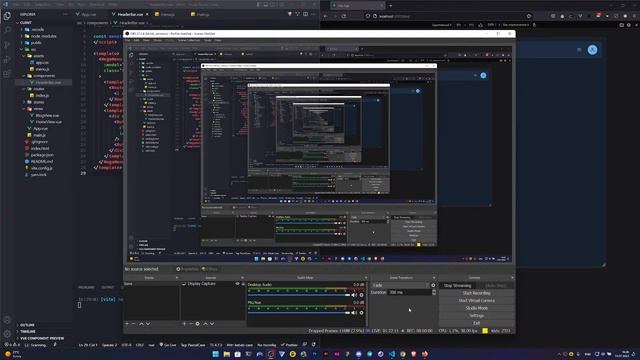This screenshot has height=360, width=640.
Task: Open the Firefox icon on the Windows taskbar
Action: [x=425, y=354]
